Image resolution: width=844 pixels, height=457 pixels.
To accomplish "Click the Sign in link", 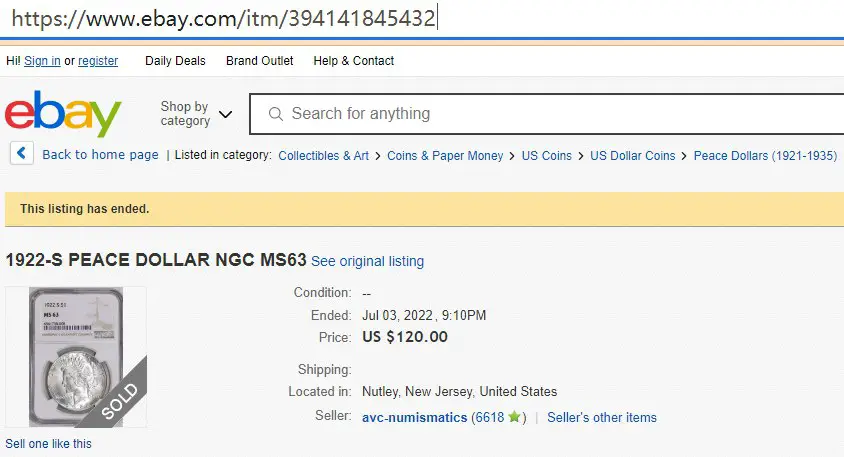I will click(x=42, y=61).
